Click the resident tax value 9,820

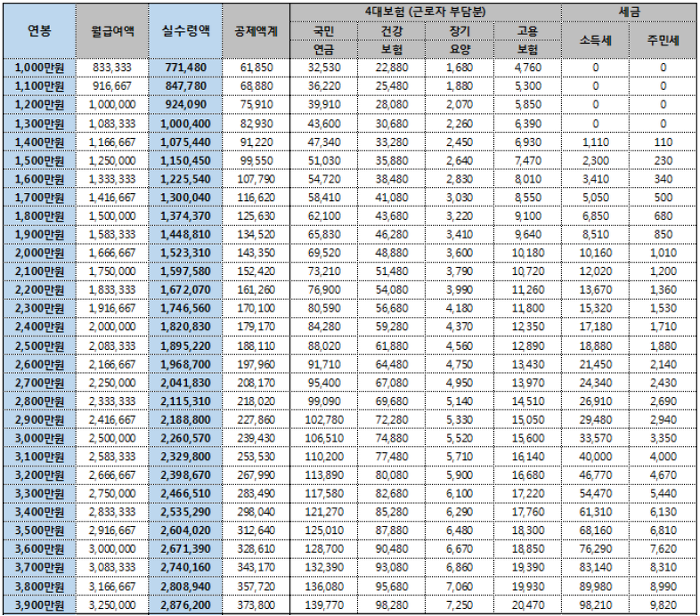pos(663,606)
